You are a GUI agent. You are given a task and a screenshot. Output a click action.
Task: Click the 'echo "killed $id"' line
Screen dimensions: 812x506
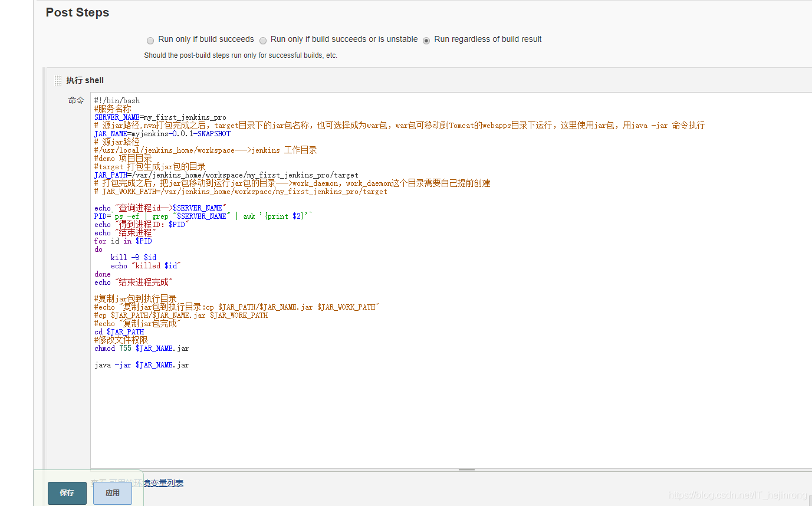coord(146,266)
